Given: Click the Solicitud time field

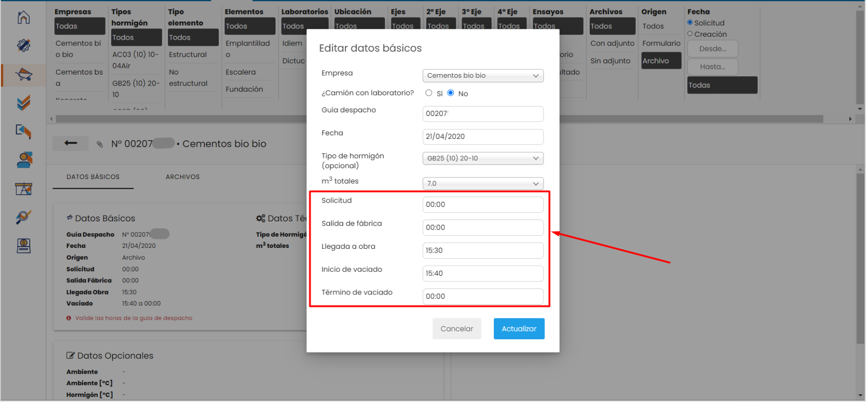Looking at the screenshot, I should pos(483,205).
